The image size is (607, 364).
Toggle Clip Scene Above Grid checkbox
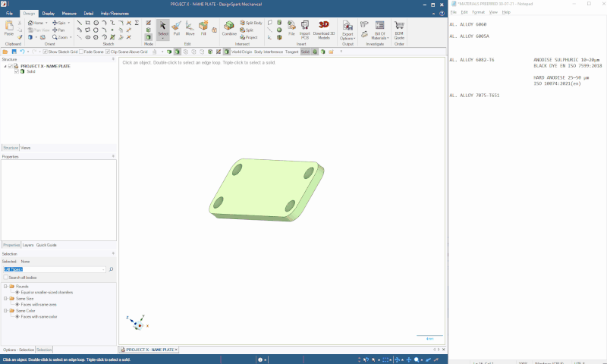click(108, 52)
